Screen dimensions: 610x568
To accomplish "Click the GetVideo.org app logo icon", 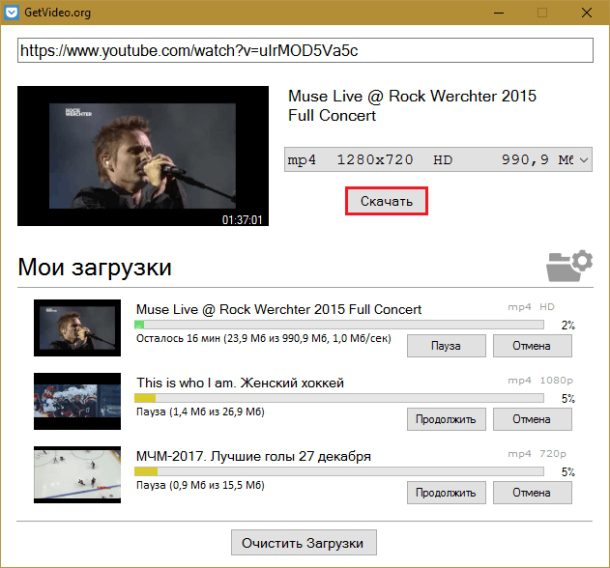I will 12,12.
